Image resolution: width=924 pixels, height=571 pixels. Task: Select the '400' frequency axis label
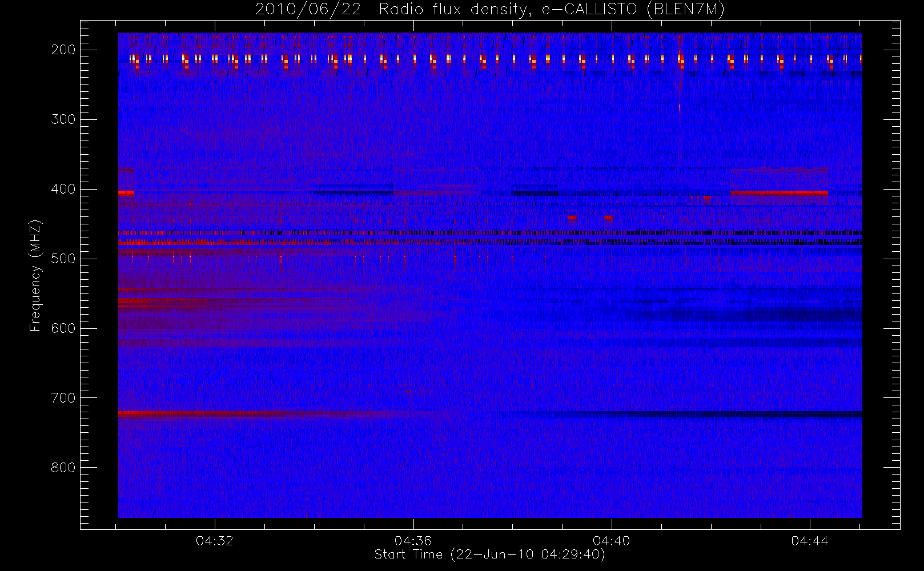click(x=63, y=189)
